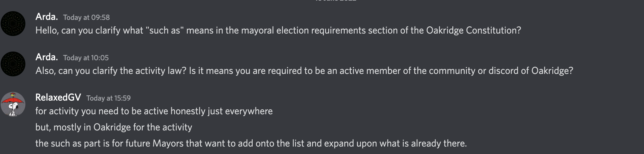The image size is (644, 154).
Task: Open Arda's profile from the 10:05 username
Action: coord(46,57)
